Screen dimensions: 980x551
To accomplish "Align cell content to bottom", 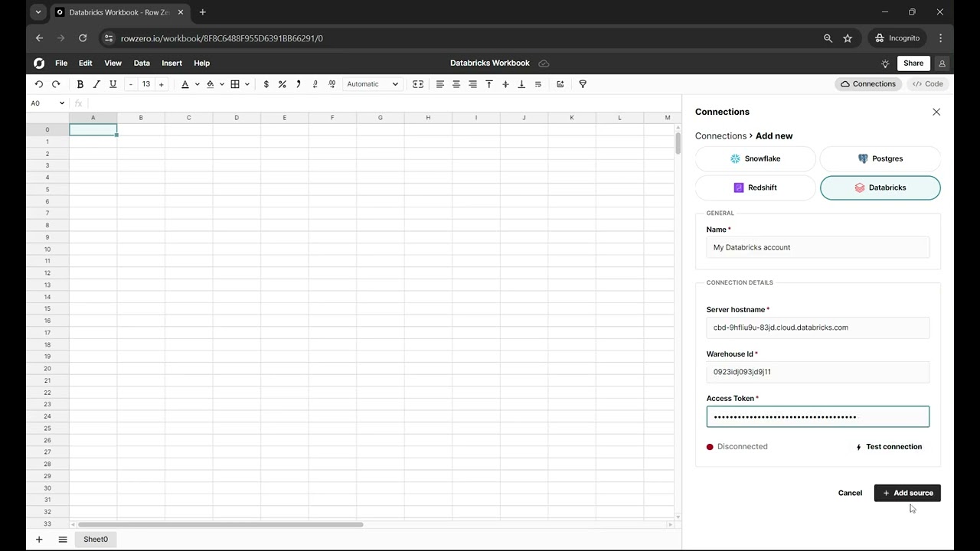I will pyautogui.click(x=522, y=84).
